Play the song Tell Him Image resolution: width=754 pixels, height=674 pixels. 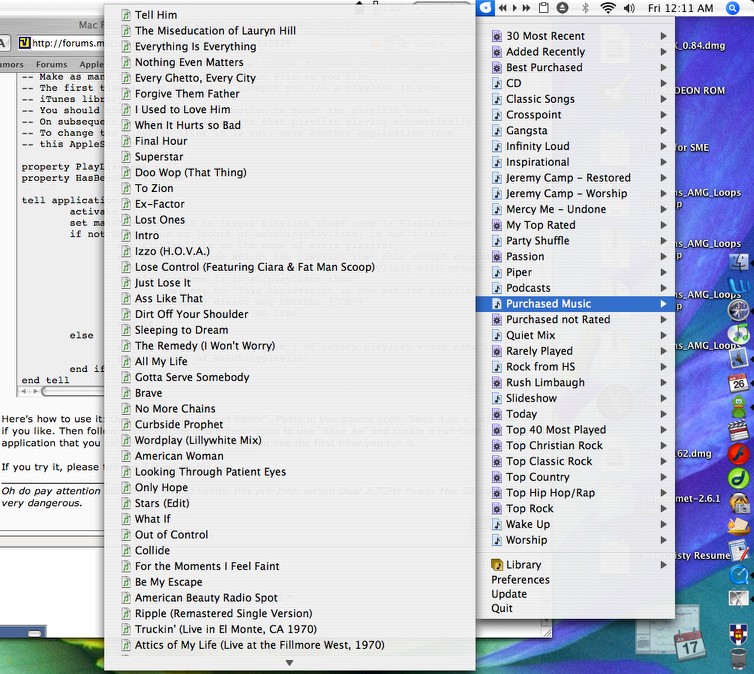[x=290, y=15]
